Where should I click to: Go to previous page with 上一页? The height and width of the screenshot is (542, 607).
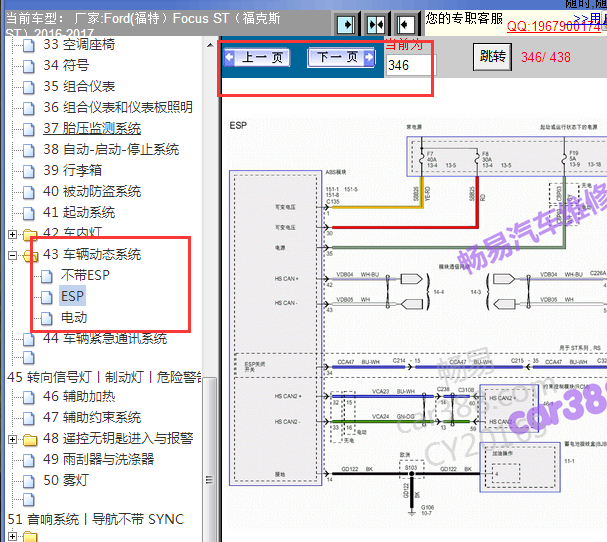point(257,58)
